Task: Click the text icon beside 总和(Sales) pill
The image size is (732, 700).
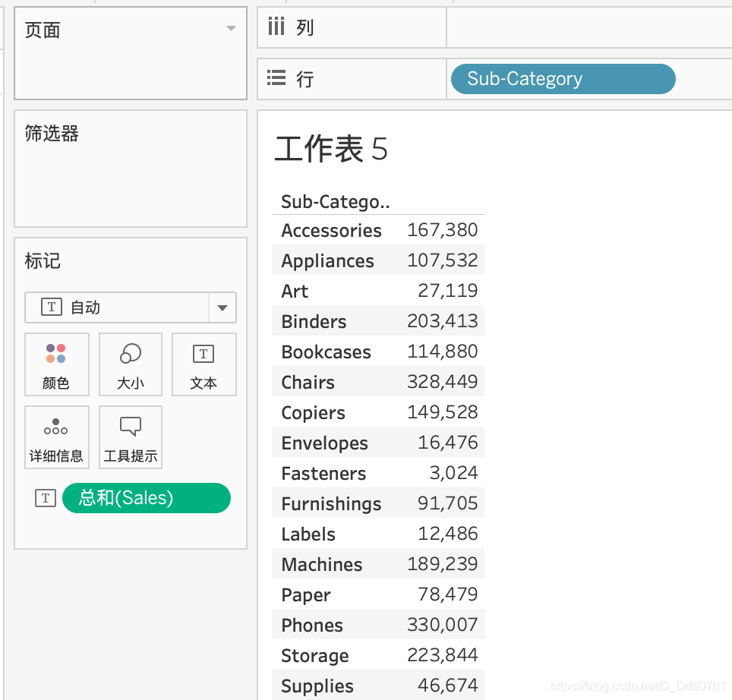Action: point(46,498)
